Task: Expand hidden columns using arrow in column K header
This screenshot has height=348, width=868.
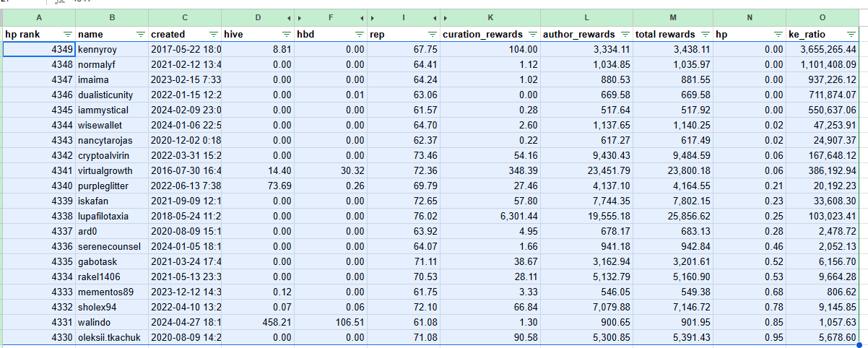Action: click(x=445, y=17)
